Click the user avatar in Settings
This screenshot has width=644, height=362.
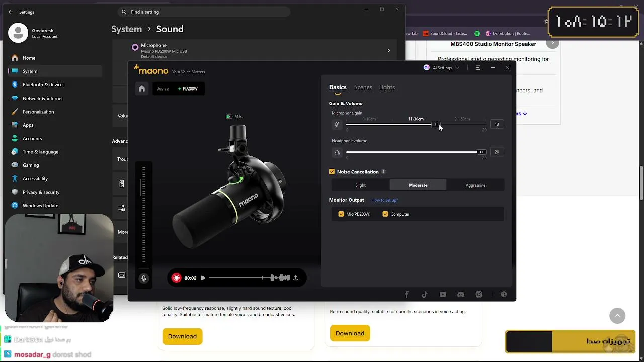pos(18,33)
